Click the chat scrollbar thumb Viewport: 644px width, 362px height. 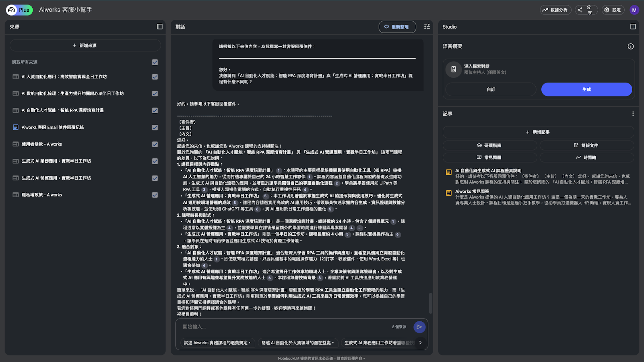click(430, 303)
